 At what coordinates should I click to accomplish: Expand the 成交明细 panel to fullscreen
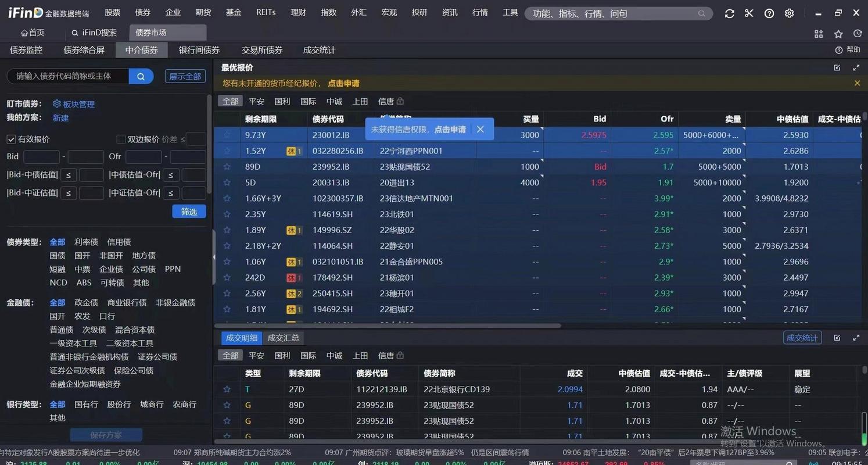pos(856,337)
